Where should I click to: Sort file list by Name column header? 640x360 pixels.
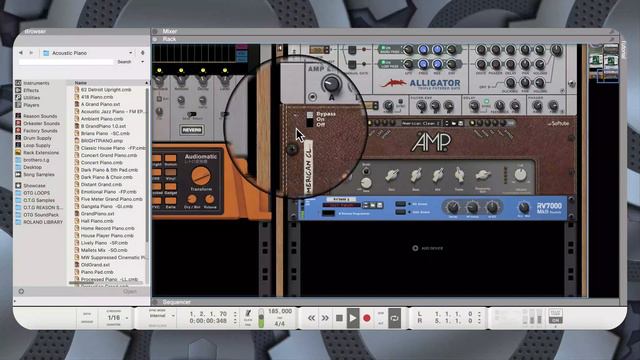point(108,83)
